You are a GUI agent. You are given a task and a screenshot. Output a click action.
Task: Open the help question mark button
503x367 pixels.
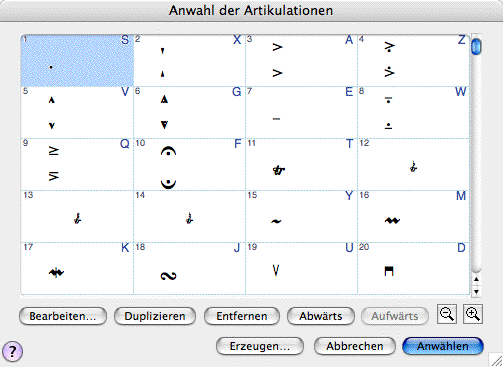pos(12,351)
